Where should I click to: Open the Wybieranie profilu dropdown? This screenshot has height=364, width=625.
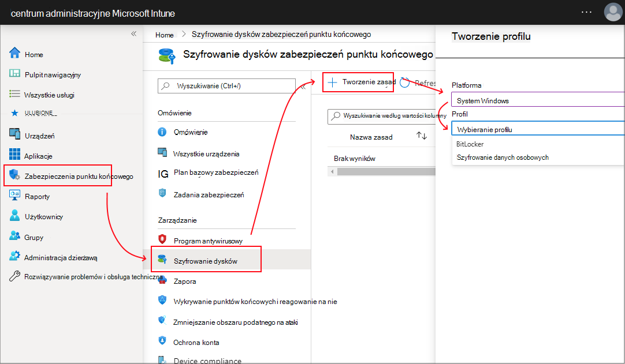(x=538, y=128)
